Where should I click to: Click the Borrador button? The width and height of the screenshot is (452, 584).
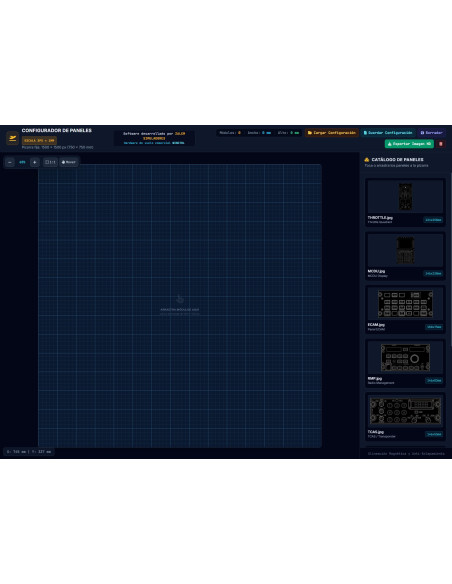[x=431, y=133]
